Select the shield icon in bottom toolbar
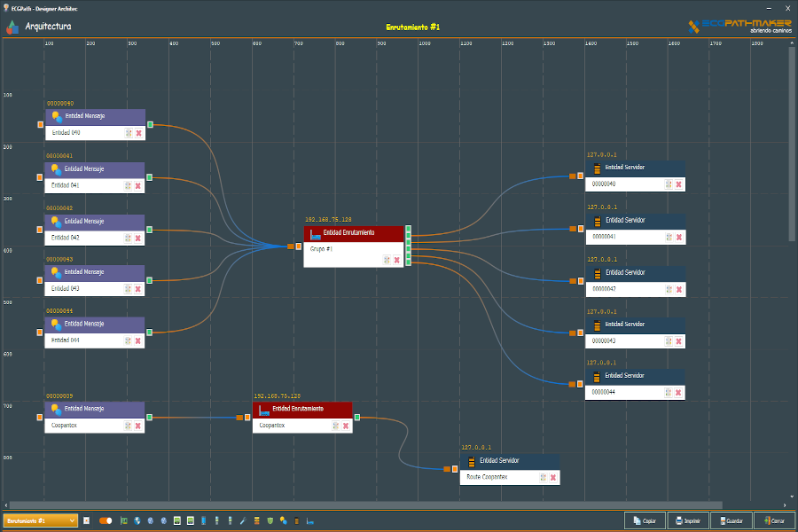 (270, 520)
